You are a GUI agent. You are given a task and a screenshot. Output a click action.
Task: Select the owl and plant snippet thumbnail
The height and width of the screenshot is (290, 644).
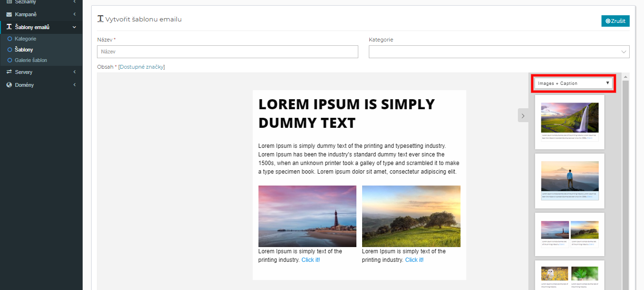tap(569, 275)
